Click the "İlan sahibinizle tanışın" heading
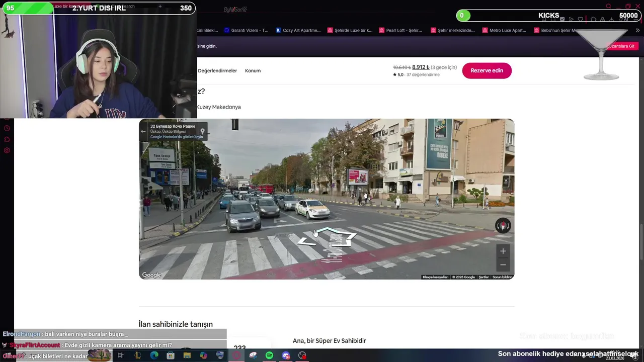This screenshot has width=644, height=362. coord(176,324)
